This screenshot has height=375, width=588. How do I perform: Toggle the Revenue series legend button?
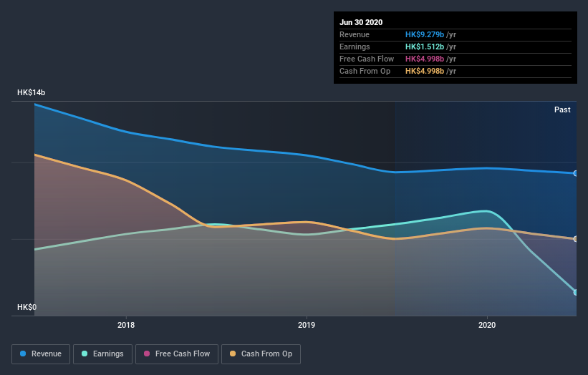(41, 354)
